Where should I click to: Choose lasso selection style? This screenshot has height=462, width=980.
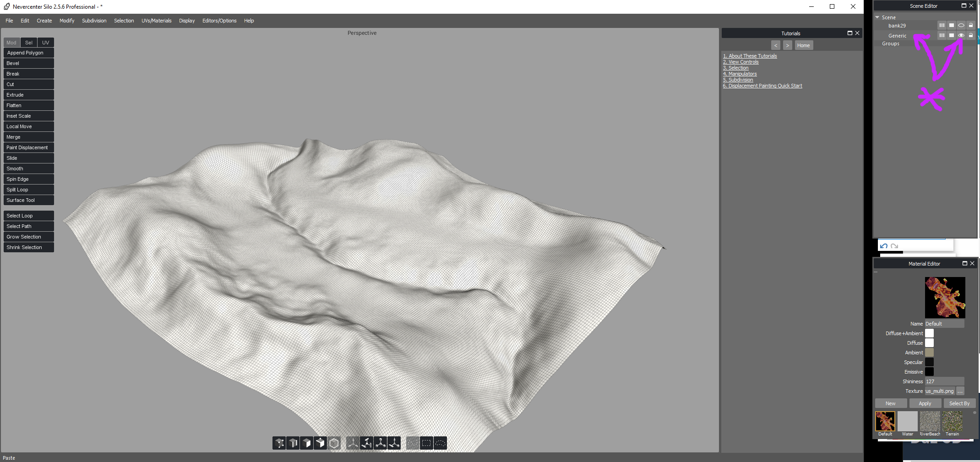tap(440, 443)
